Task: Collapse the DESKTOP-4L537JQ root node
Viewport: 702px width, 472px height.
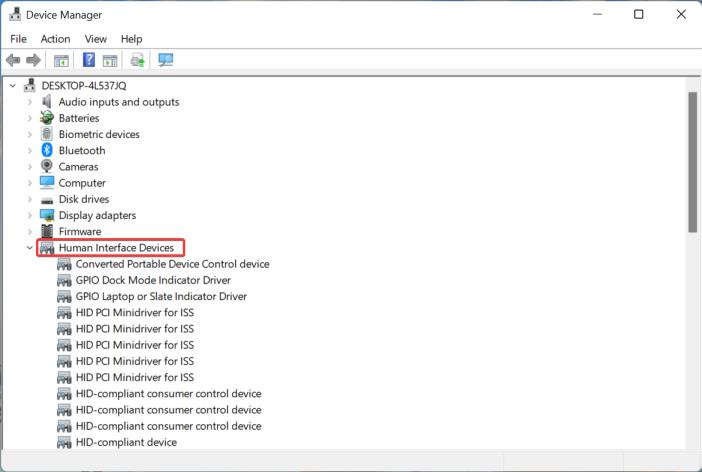Action: pos(13,85)
